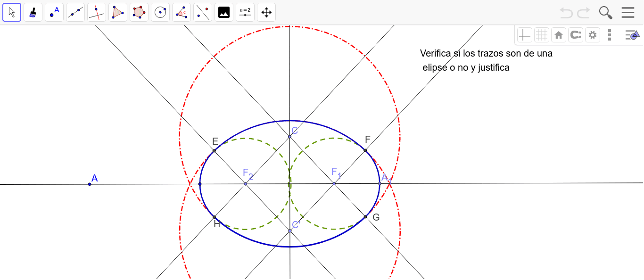Select the Move graphics view tool
Viewport: 644px width, 280px height.
pos(266,12)
